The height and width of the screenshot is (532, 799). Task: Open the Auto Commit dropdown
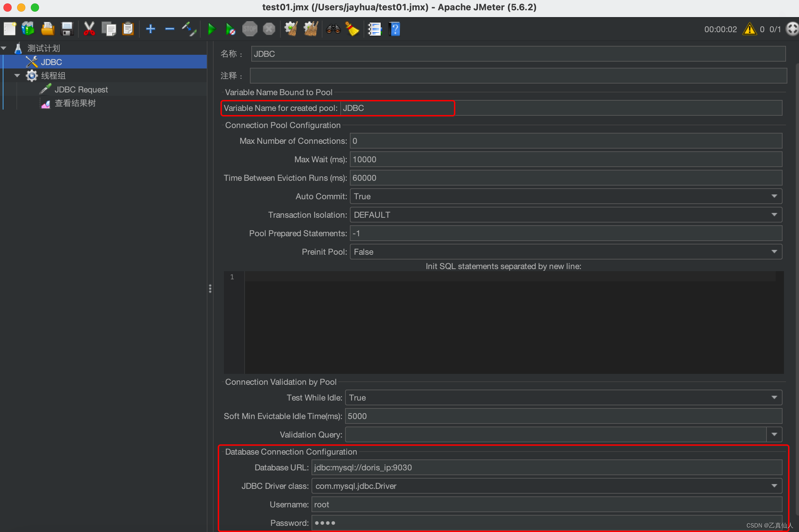coord(566,196)
